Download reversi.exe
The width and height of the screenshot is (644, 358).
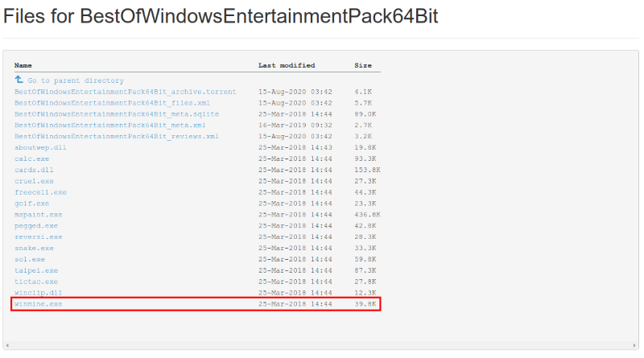coord(38,237)
